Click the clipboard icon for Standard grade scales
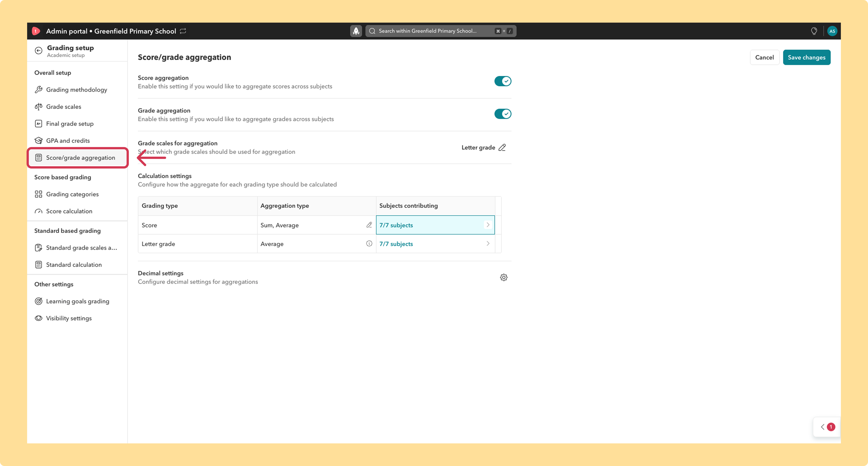This screenshot has width=868, height=466. pyautogui.click(x=38, y=248)
